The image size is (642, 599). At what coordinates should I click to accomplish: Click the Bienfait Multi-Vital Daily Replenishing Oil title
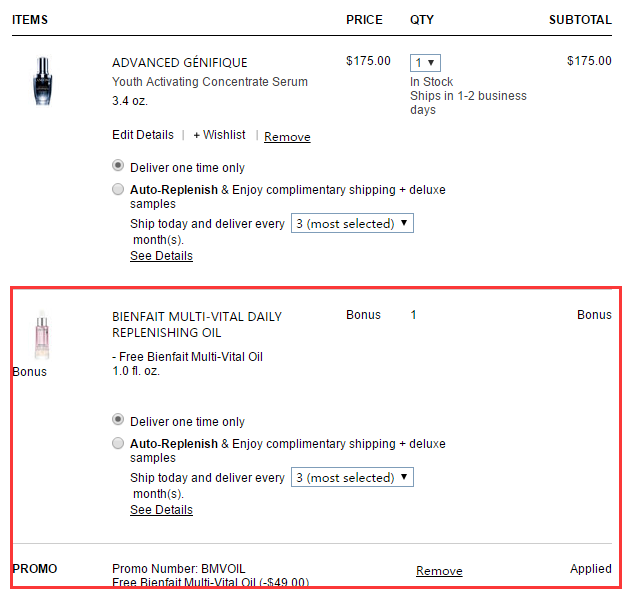coord(197,324)
